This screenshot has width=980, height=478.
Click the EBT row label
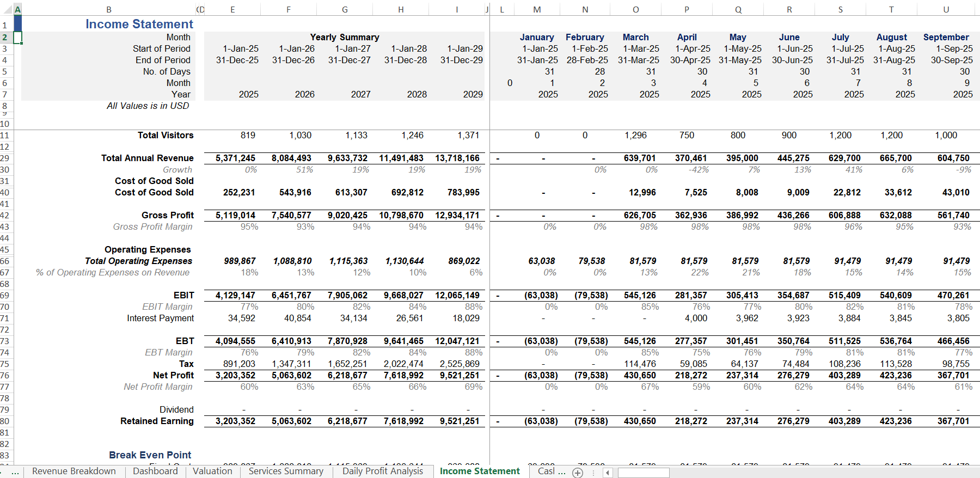pyautogui.click(x=185, y=341)
